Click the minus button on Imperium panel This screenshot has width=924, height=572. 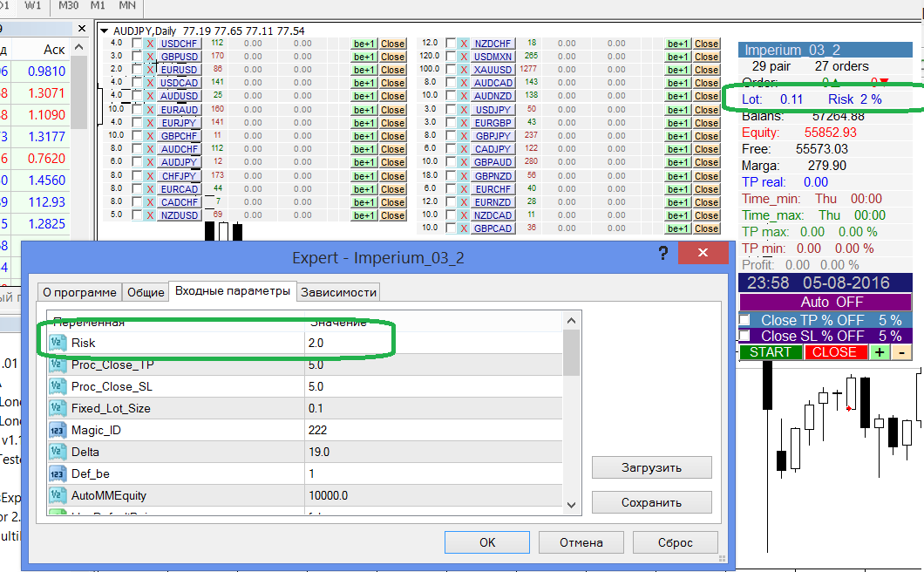point(901,352)
